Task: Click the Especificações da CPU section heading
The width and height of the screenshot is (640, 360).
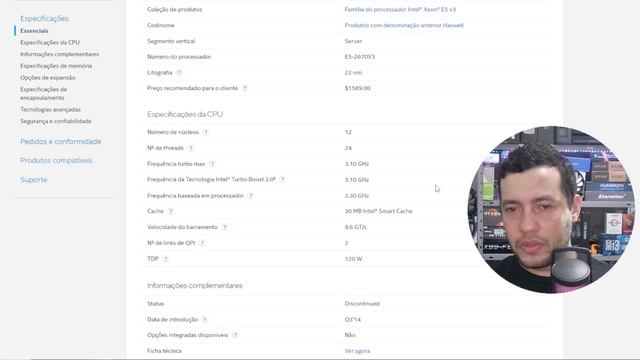Action: tap(185, 114)
